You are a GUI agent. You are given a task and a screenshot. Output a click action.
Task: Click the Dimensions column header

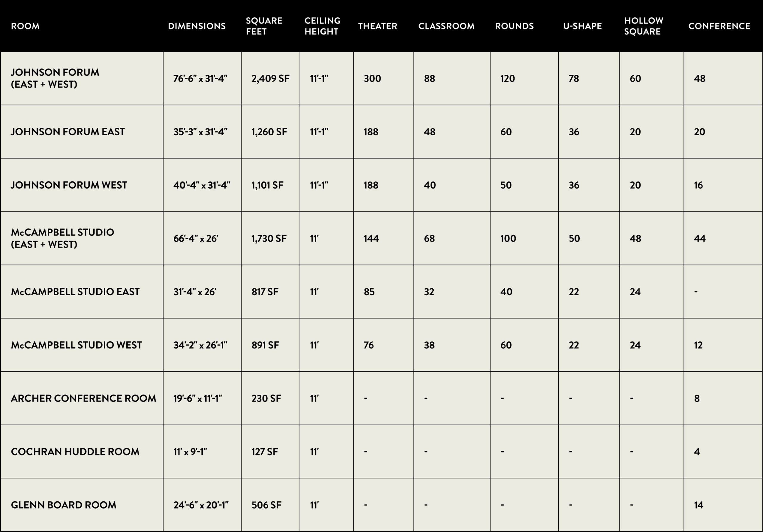click(197, 26)
